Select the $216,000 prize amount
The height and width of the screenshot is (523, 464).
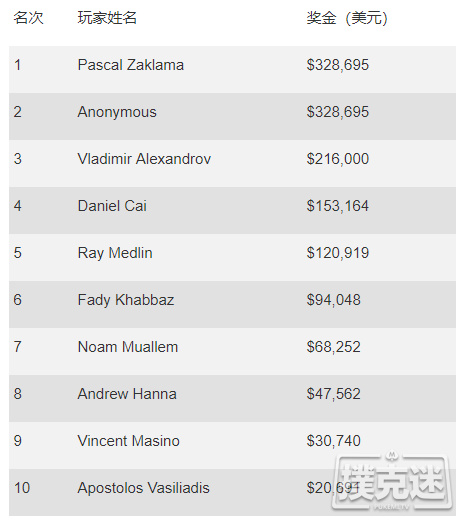coord(338,159)
